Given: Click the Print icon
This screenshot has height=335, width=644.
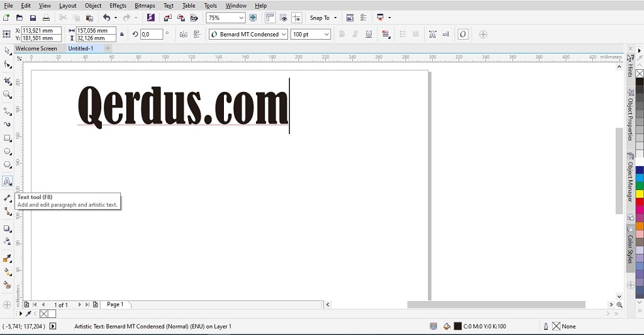Looking at the screenshot, I should [x=46, y=18].
